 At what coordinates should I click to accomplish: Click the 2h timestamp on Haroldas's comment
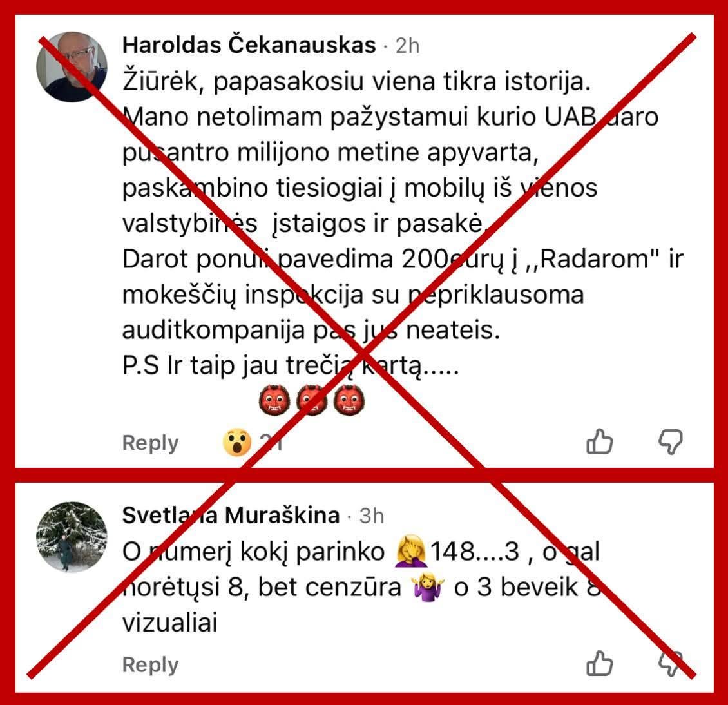coord(407,46)
